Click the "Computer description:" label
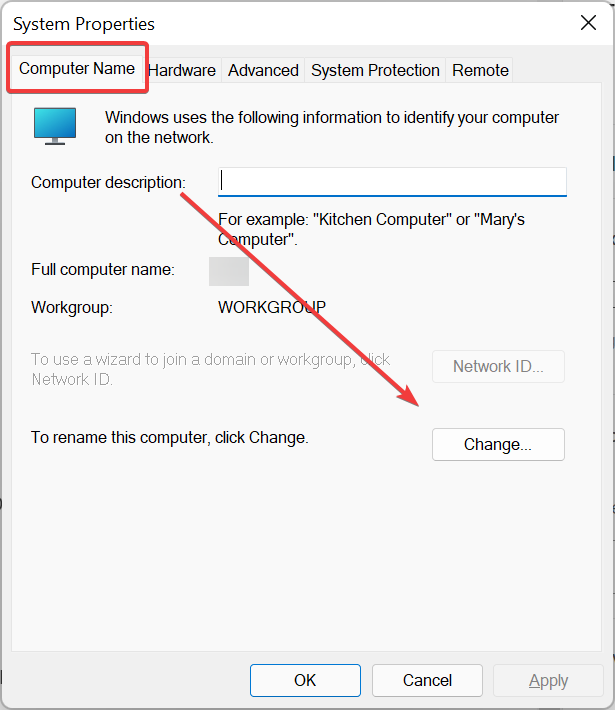The height and width of the screenshot is (710, 615). [108, 182]
